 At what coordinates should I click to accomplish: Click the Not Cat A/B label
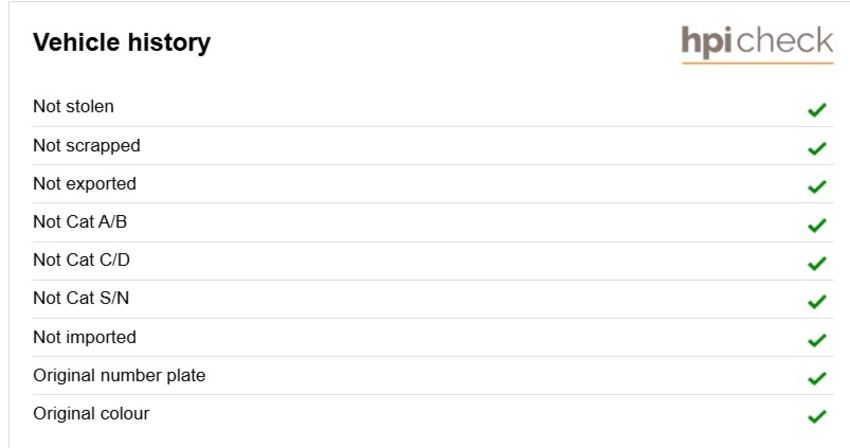[x=80, y=222]
